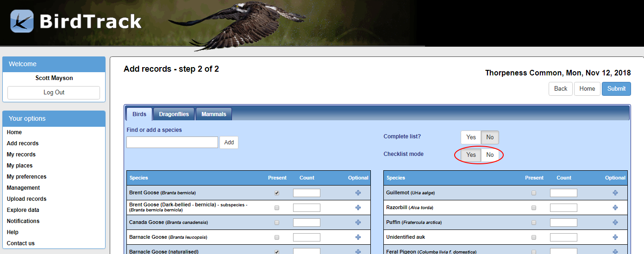
Task: Mark Guillemot as present
Action: 534,193
